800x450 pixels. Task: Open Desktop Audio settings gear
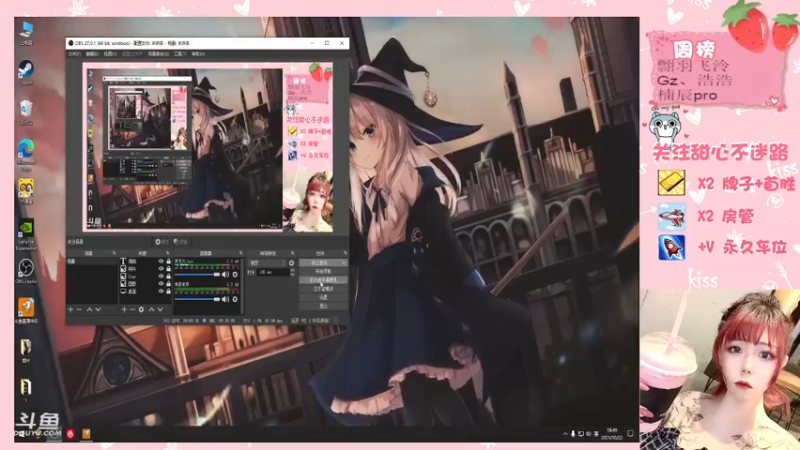(x=235, y=299)
